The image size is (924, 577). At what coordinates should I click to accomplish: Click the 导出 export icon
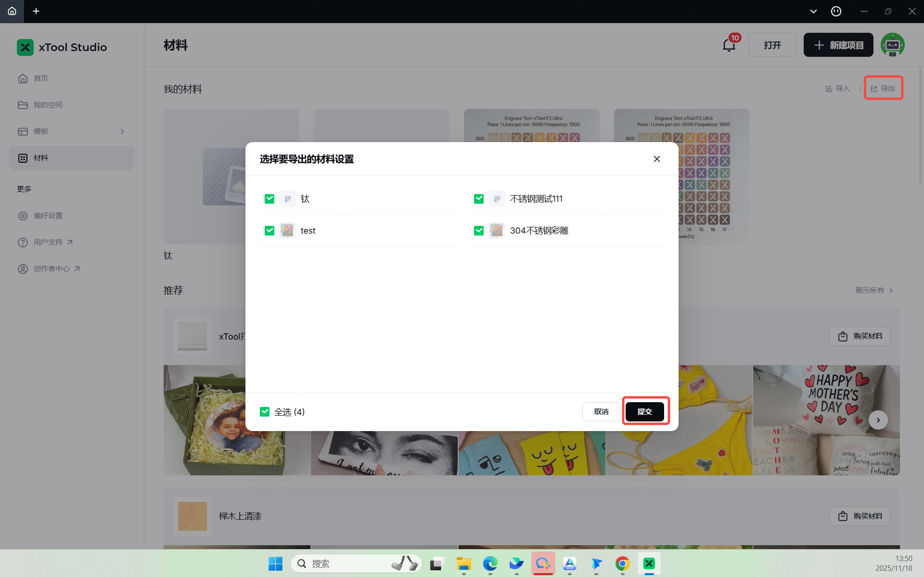click(874, 89)
